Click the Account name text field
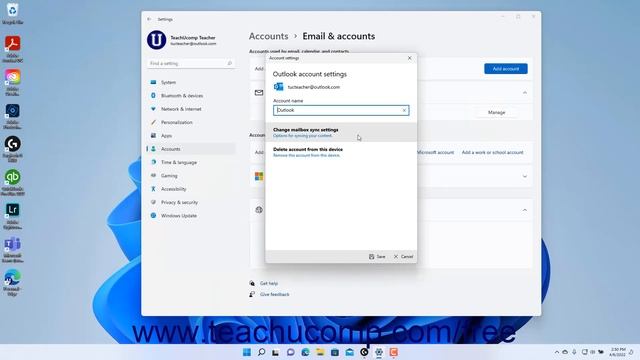640x360 pixels. click(x=341, y=110)
